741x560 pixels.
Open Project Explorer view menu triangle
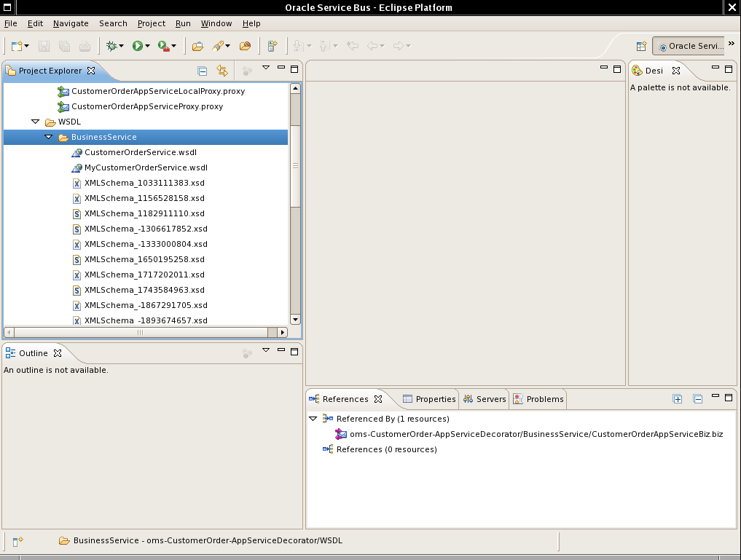pos(266,68)
